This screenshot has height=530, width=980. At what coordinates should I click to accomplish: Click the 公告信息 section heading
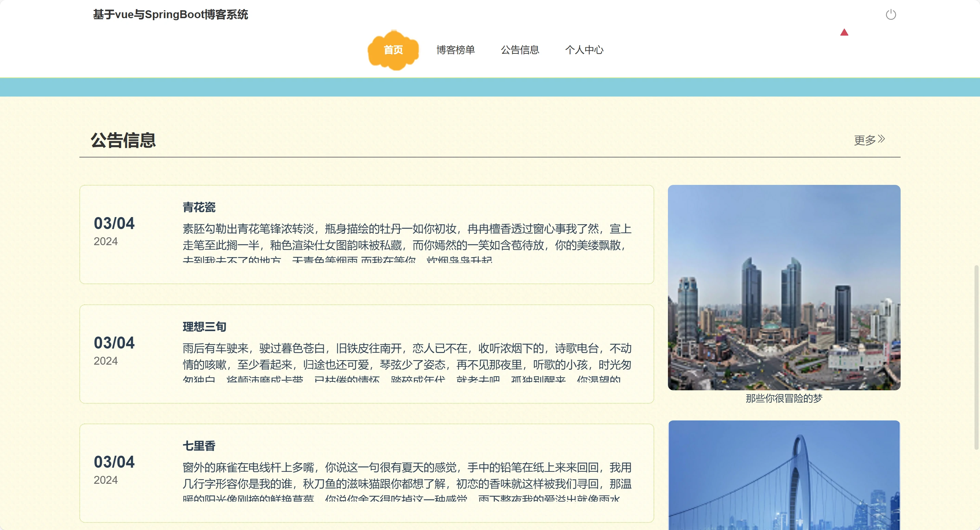coord(123,140)
